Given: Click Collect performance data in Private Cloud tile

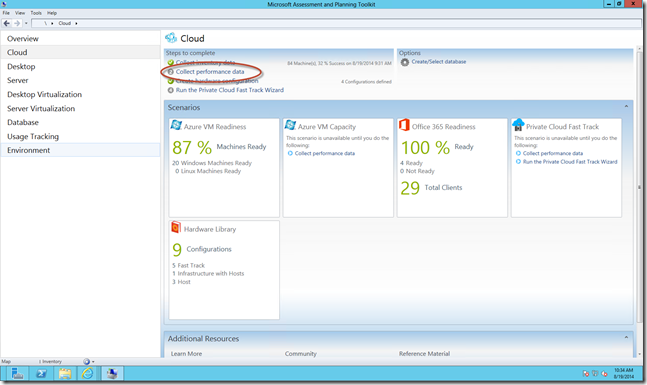Looking at the screenshot, I should [553, 154].
